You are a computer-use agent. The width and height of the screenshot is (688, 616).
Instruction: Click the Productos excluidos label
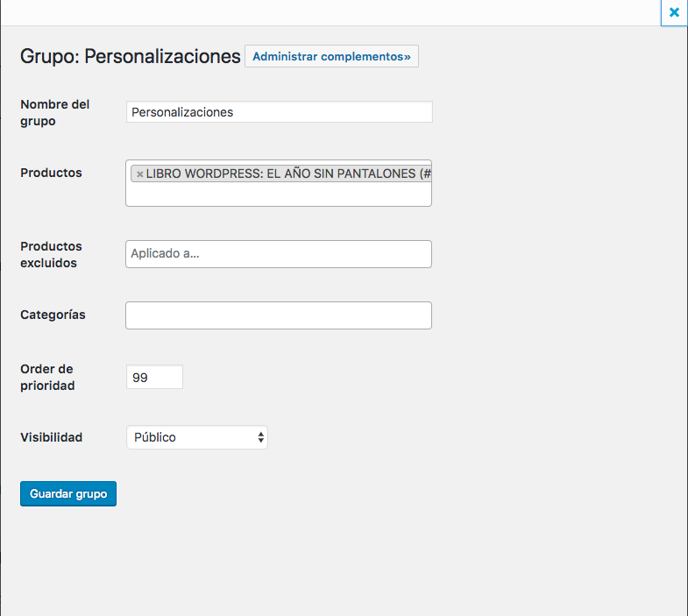[x=51, y=254]
